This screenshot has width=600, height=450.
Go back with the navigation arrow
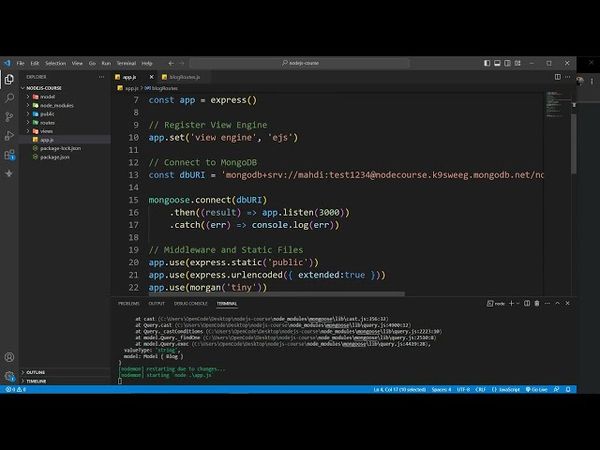point(171,63)
